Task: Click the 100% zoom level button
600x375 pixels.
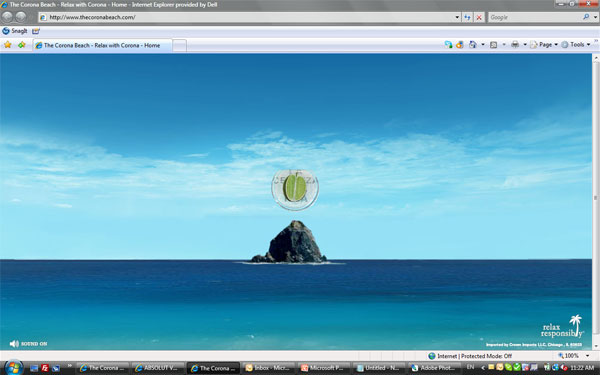Action: 569,356
